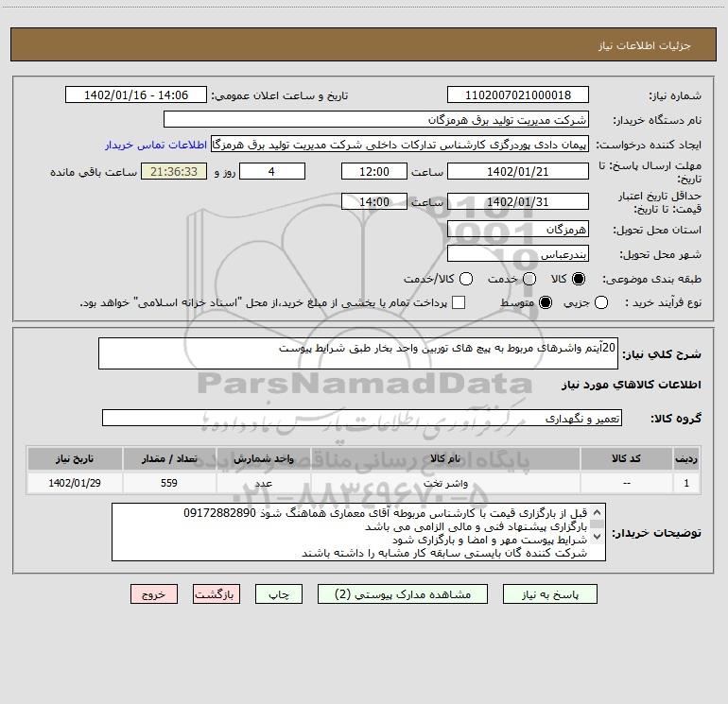The width and height of the screenshot is (728, 704).
Task: Click the response deadline date 1402/01/21
Action: (518, 171)
